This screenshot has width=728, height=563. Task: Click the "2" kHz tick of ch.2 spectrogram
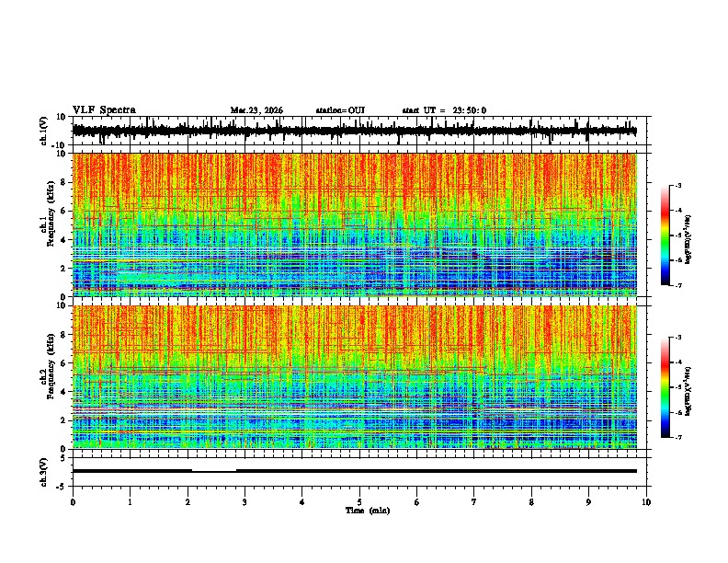(x=64, y=420)
